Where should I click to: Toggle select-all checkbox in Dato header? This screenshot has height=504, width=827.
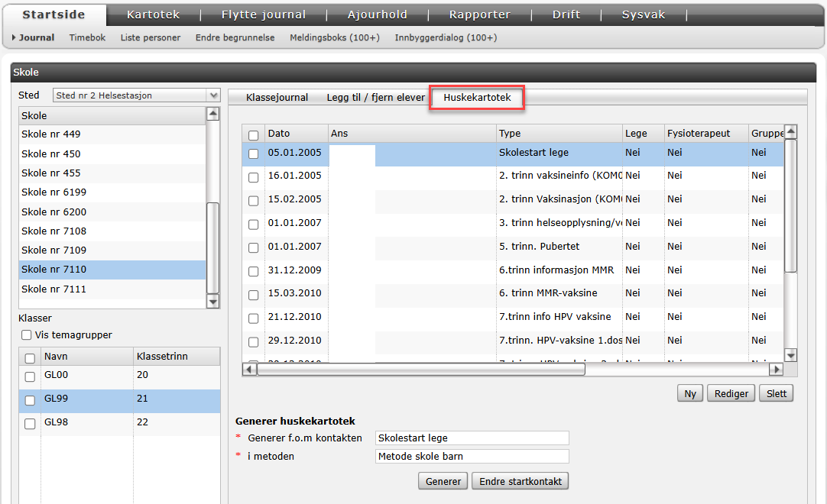coord(254,134)
